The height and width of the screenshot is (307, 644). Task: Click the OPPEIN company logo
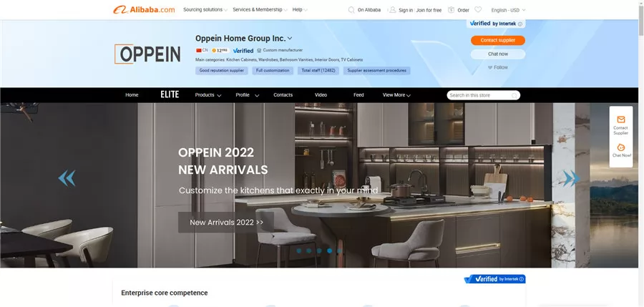click(147, 54)
